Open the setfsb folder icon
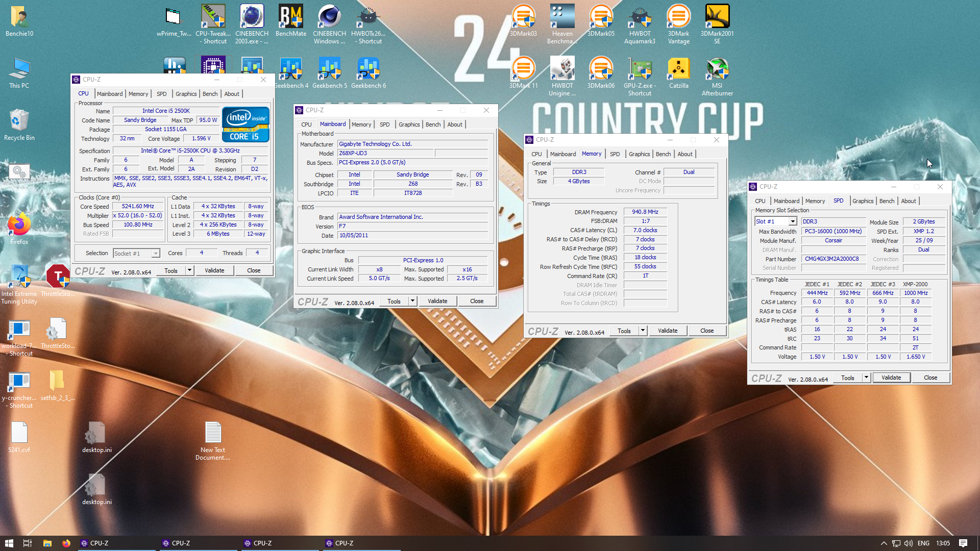The image size is (980, 551). pyautogui.click(x=58, y=381)
